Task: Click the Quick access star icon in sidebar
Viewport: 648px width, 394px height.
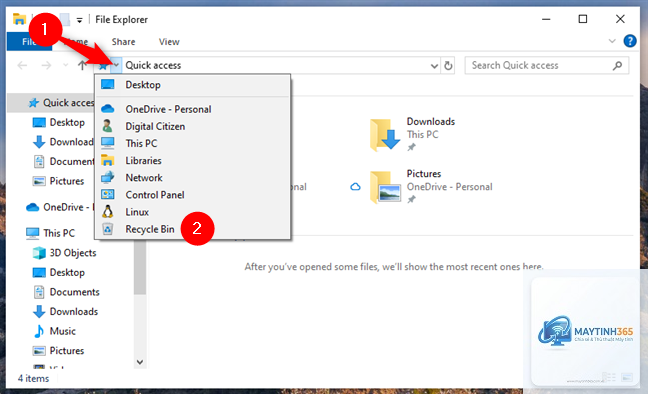Action: [34, 103]
